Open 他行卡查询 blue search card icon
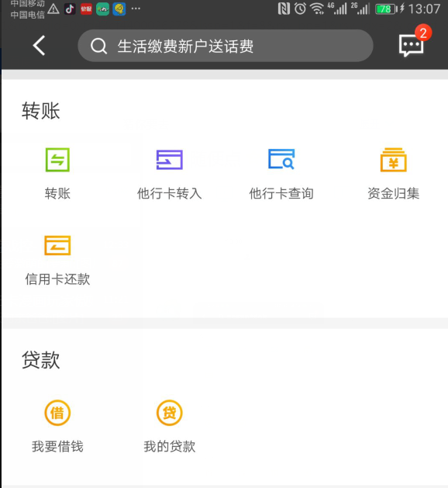Screen dimensions: 448x488 coord(281,159)
